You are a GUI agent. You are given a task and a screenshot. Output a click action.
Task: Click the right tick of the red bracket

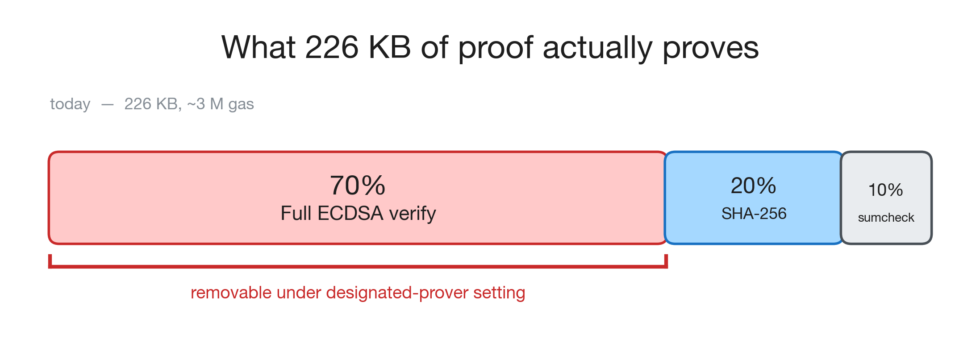click(x=666, y=260)
